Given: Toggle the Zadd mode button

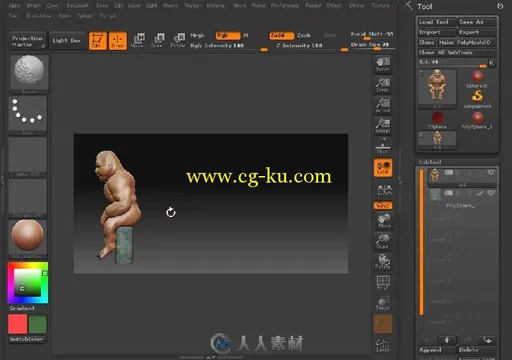Looking at the screenshot, I should click(x=282, y=35).
